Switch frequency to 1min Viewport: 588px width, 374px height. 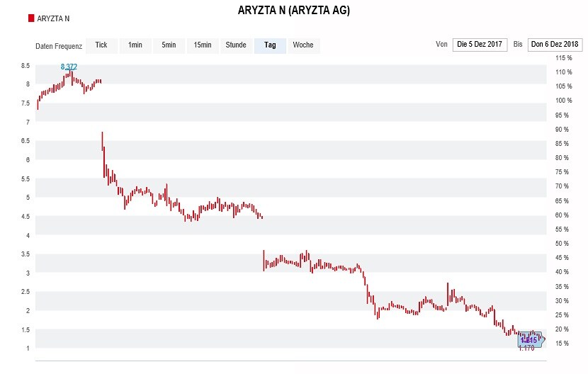[x=135, y=45]
